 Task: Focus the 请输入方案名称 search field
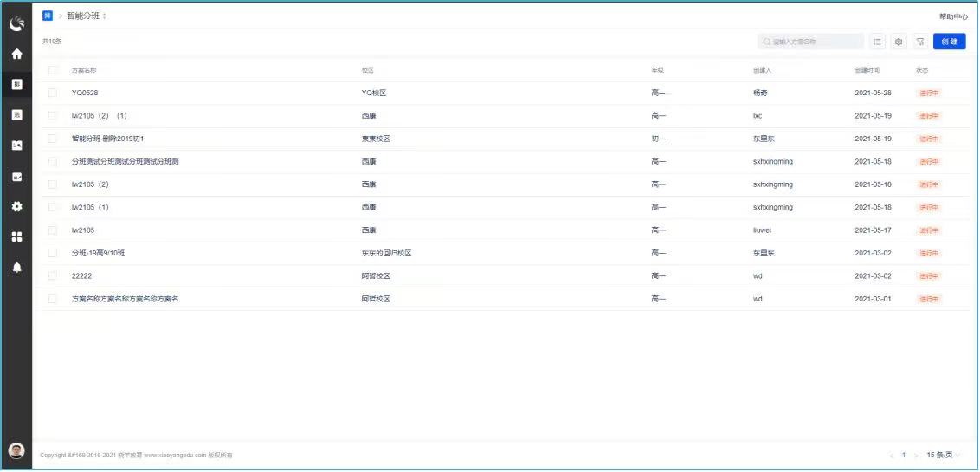[814, 42]
